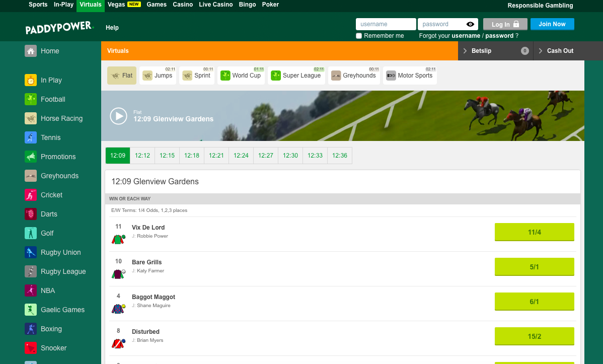Switch to the Jumps virtuals tab
The height and width of the screenshot is (364, 603).
coord(158,76)
